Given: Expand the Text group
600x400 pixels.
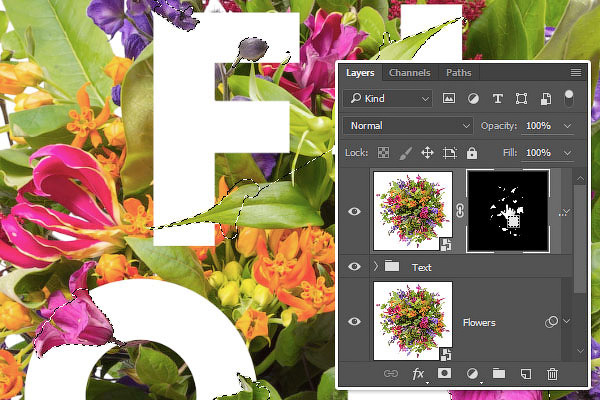Looking at the screenshot, I should pos(375,266).
